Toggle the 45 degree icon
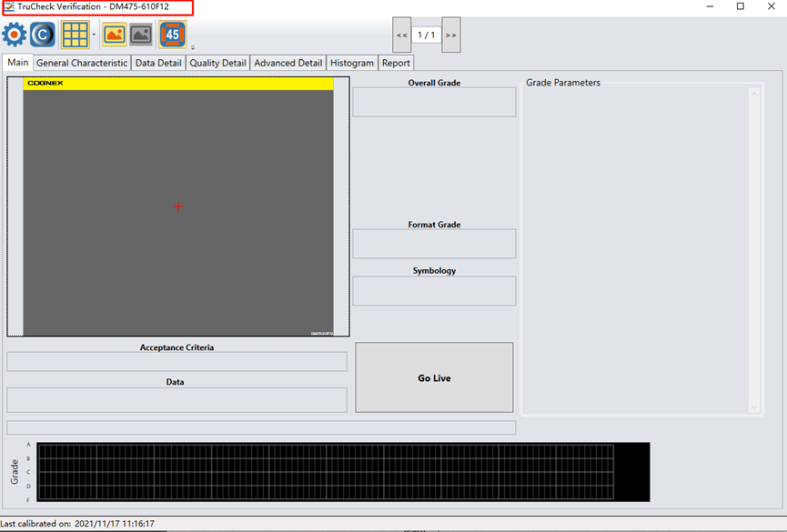787x532 pixels. pyautogui.click(x=173, y=35)
